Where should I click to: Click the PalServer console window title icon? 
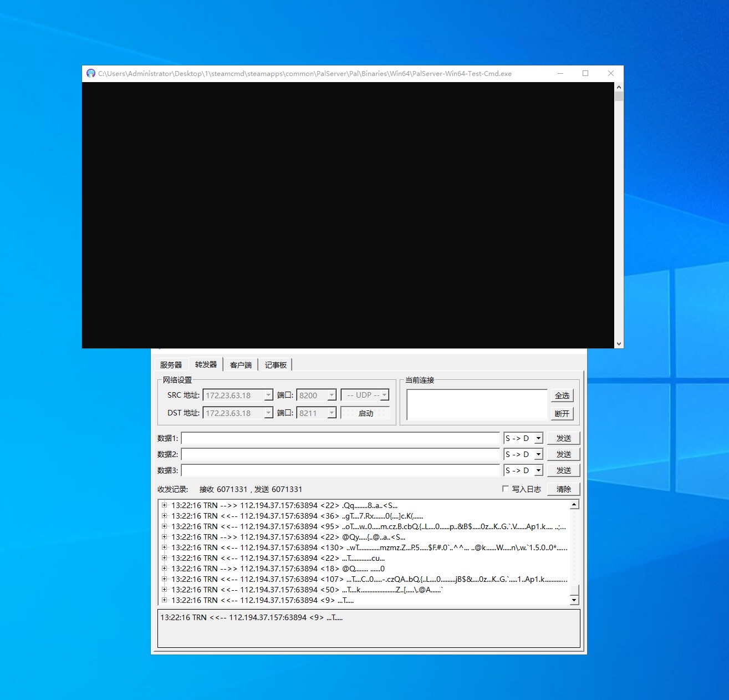pos(91,73)
